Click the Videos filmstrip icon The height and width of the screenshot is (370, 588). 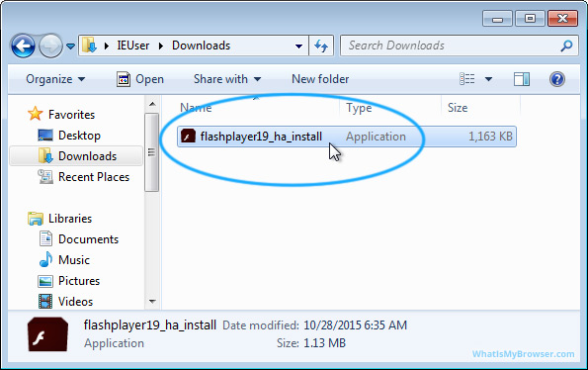[x=45, y=302]
